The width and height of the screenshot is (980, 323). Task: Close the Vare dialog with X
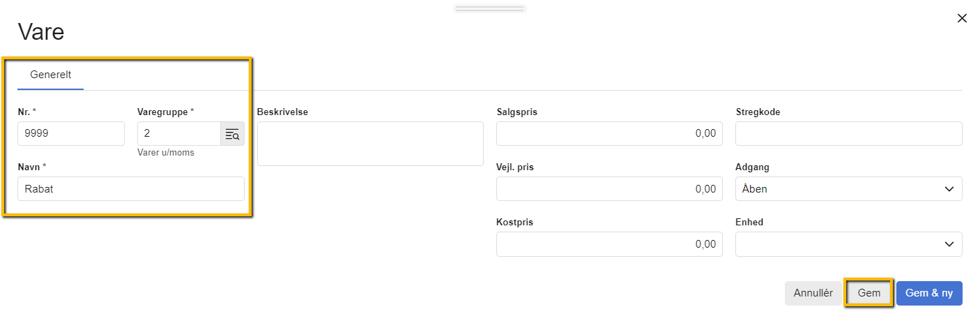click(962, 18)
